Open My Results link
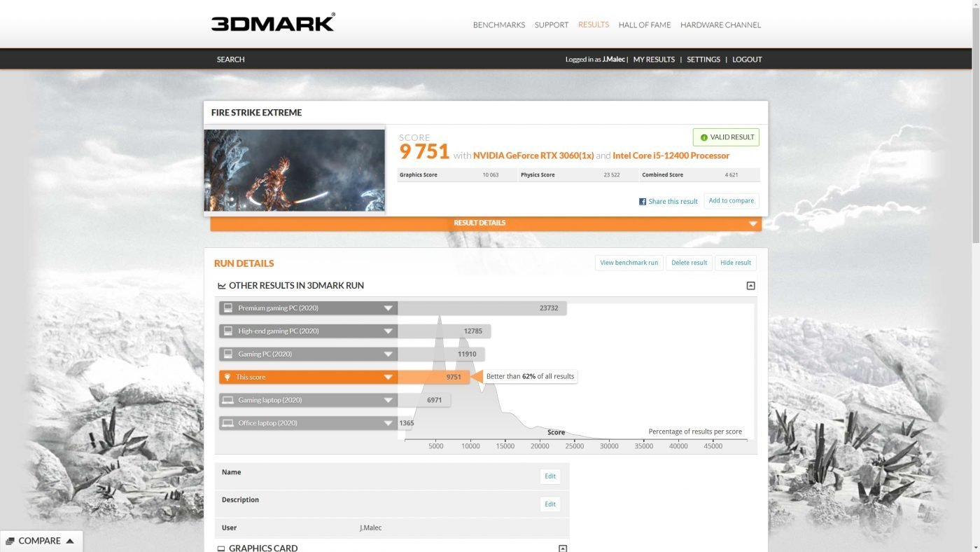 [x=654, y=60]
